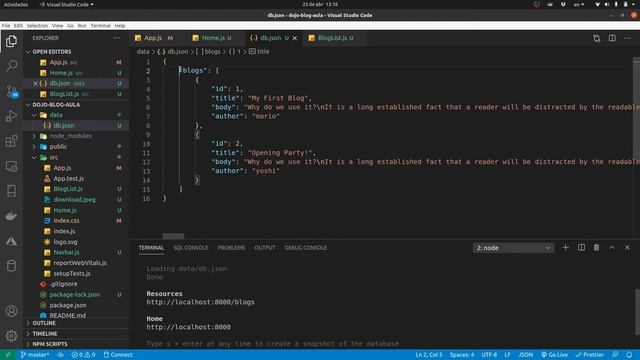Open the Azure view icon
This screenshot has width=640, height=360.
click(11, 241)
